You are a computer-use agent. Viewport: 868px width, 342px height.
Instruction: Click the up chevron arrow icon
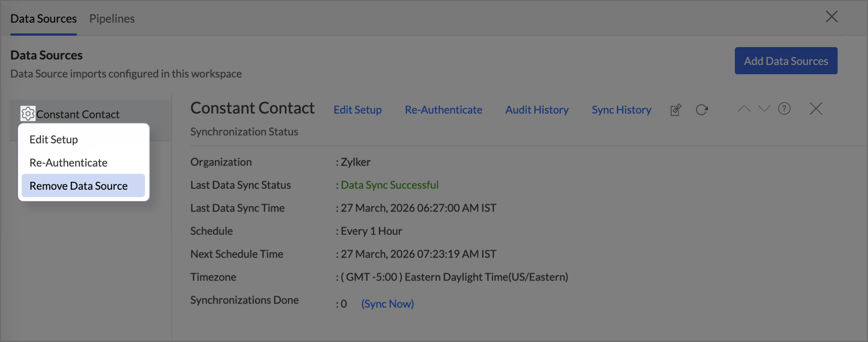[744, 109]
